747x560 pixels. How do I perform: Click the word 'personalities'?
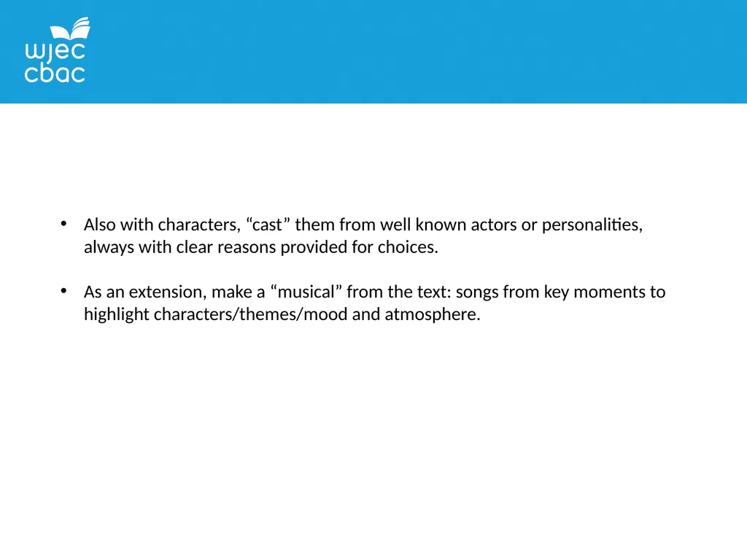tap(592, 225)
